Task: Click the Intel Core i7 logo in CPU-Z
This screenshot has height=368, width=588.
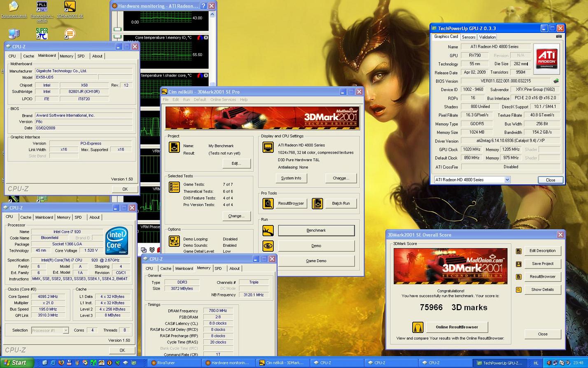Action: (117, 241)
